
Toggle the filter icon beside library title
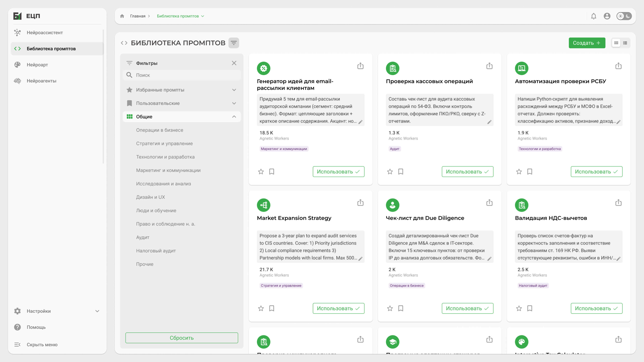click(233, 43)
